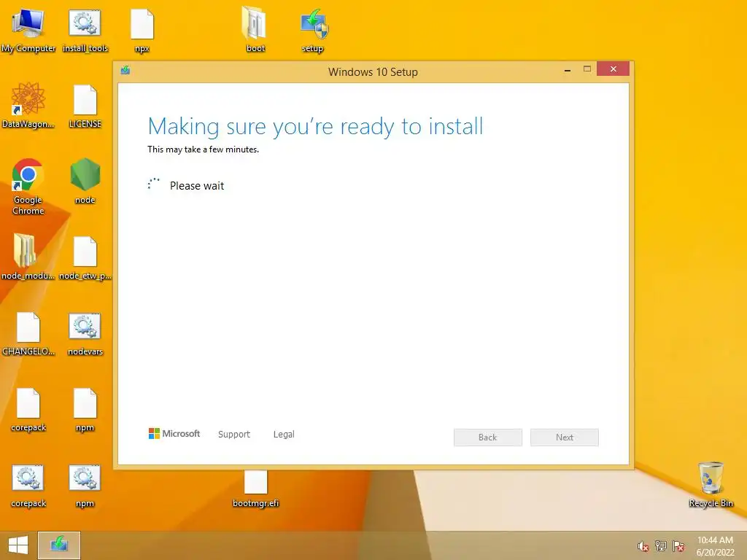This screenshot has width=747, height=560.
Task: Click the Next button
Action: coord(565,437)
